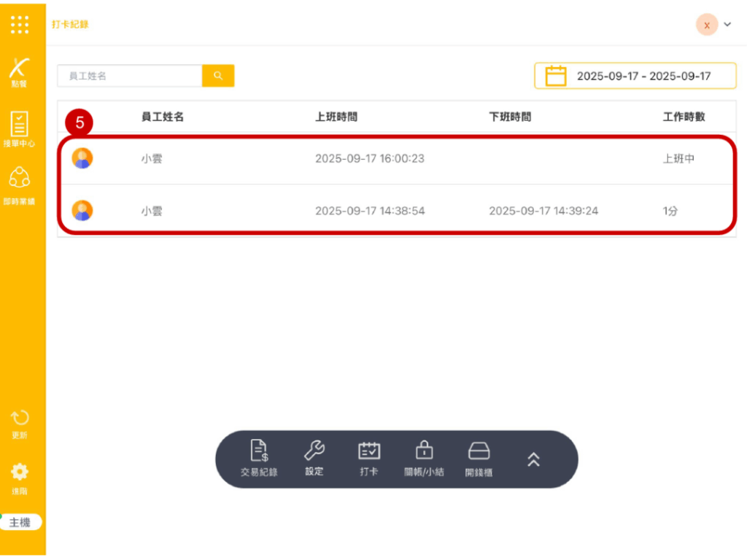The image size is (747, 560).
Task: Open the app grid menu icon
Action: (x=20, y=24)
